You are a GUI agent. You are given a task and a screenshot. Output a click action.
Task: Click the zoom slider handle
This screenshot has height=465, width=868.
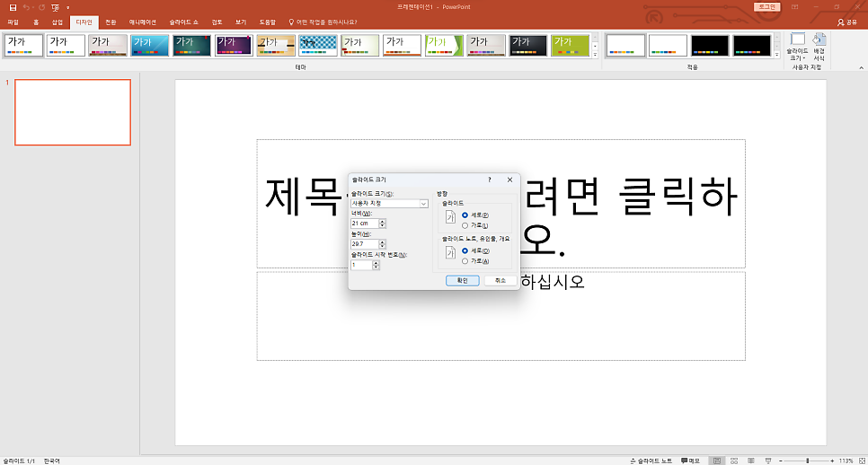point(808,461)
